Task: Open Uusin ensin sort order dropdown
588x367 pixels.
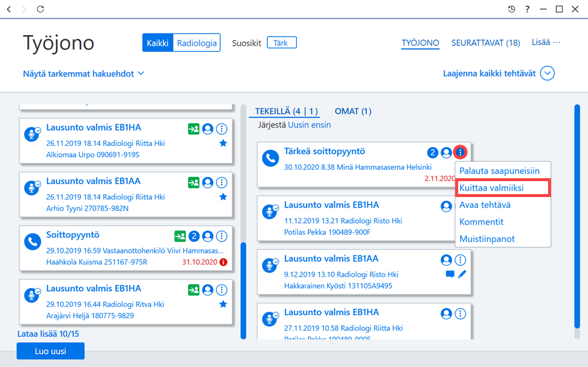Action: 310,125
